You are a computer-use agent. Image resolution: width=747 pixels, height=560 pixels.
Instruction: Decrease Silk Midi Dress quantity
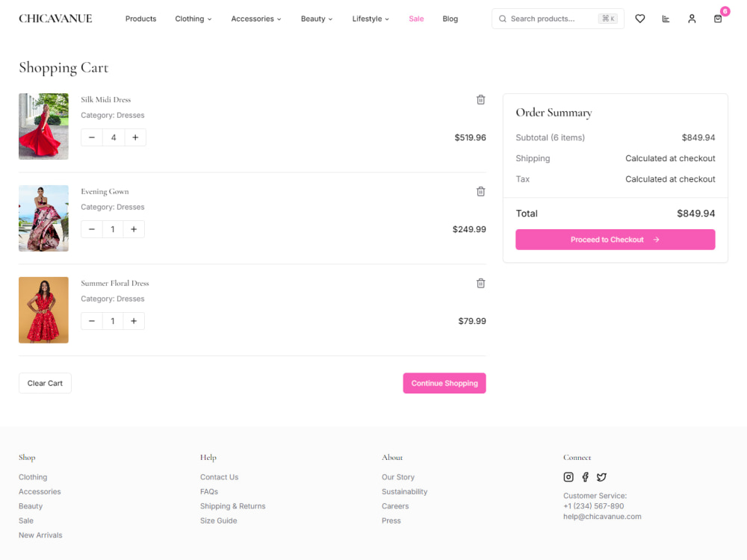point(92,137)
